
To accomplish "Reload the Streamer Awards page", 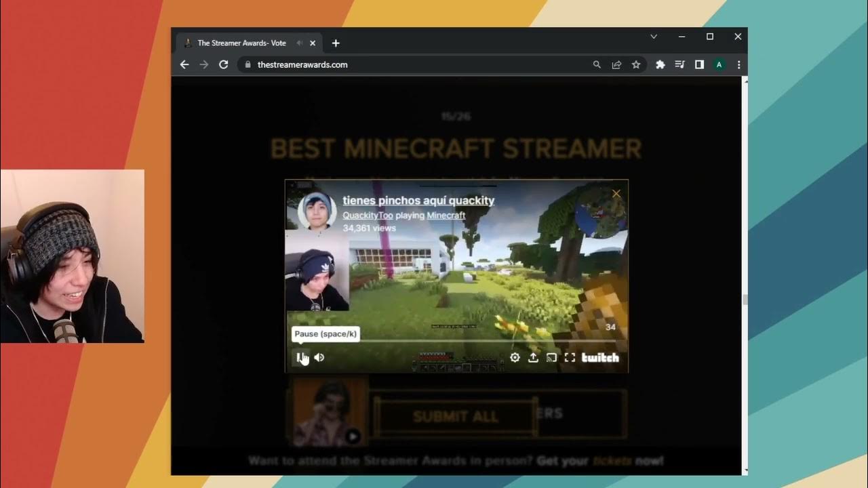I will coord(223,64).
